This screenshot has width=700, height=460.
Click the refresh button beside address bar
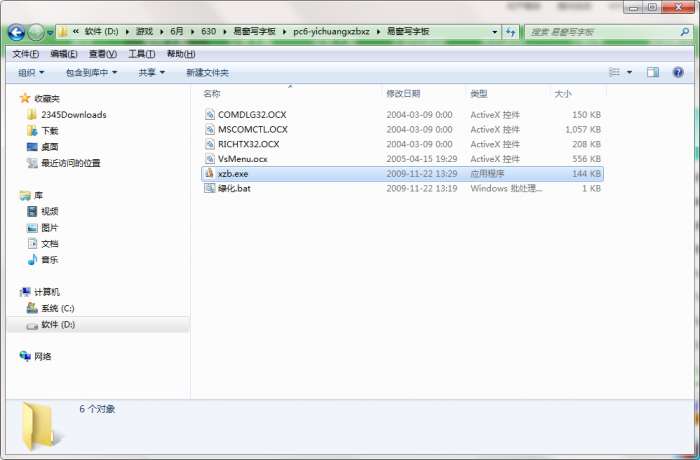coord(511,32)
